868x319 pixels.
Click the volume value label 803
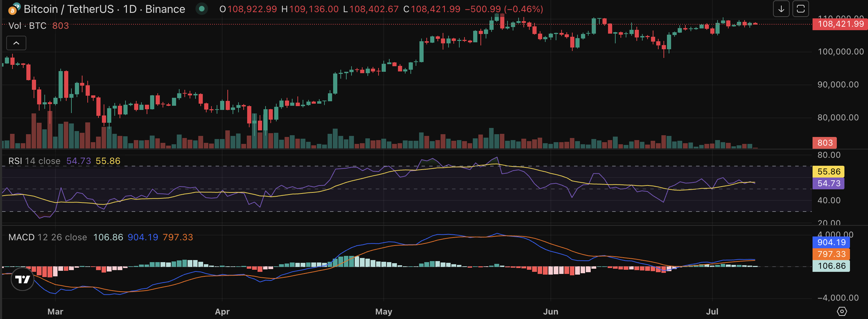tap(825, 143)
